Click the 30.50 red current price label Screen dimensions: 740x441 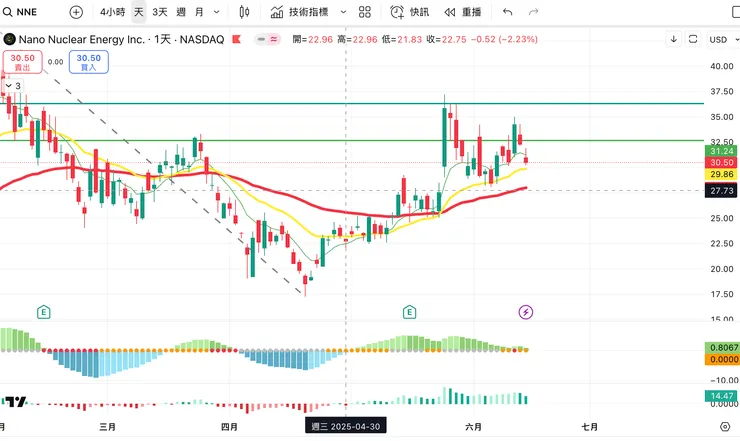click(x=721, y=162)
